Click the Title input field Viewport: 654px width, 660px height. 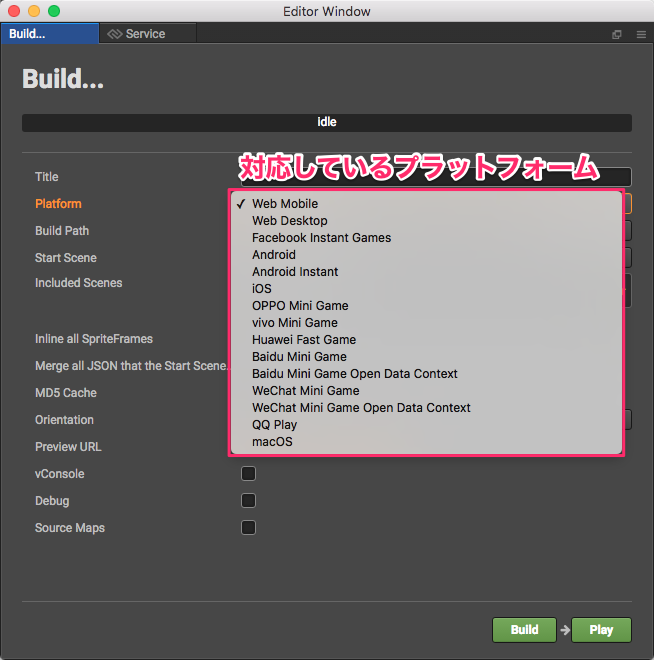point(436,177)
